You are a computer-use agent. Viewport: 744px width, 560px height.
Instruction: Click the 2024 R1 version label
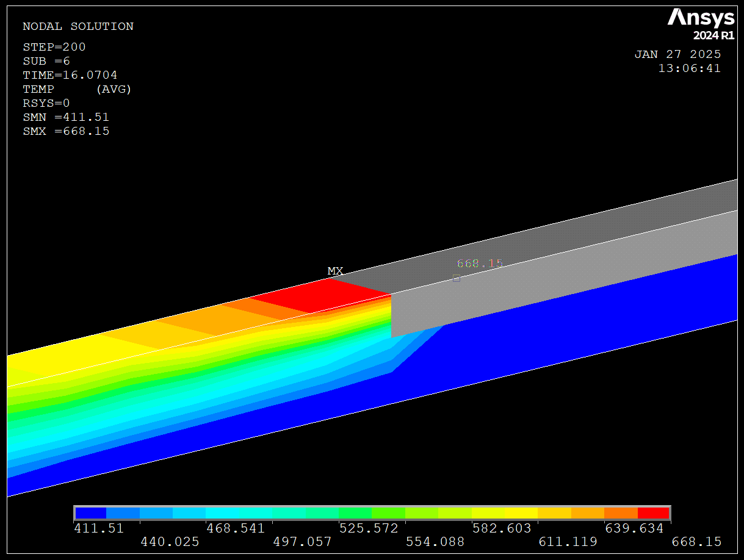[713, 35]
